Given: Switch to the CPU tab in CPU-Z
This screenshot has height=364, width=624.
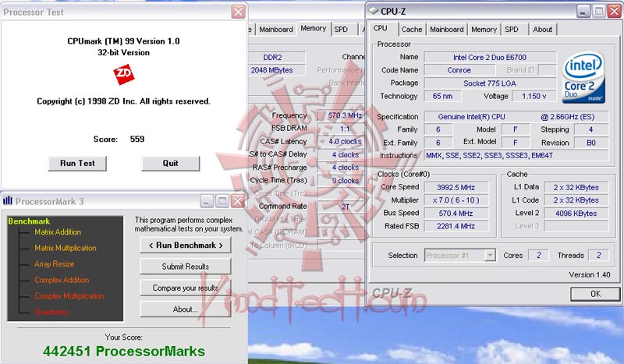Looking at the screenshot, I should click(380, 28).
